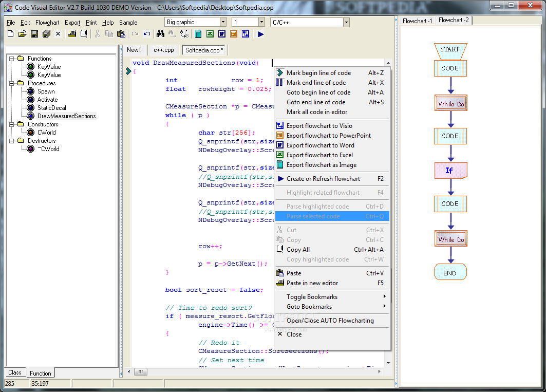
Task: Open the C/C++ language dropdown
Action: (x=346, y=22)
